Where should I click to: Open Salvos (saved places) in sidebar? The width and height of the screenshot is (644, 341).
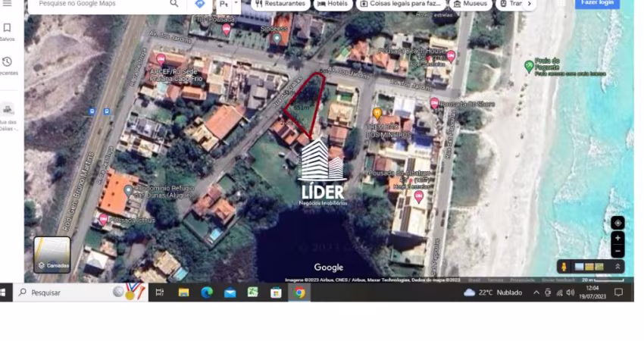coord(7,32)
